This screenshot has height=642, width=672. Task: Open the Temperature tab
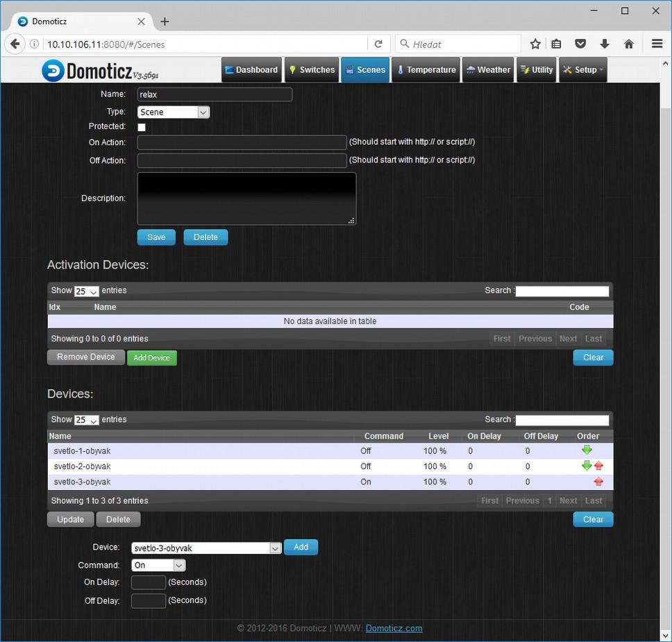(x=426, y=69)
